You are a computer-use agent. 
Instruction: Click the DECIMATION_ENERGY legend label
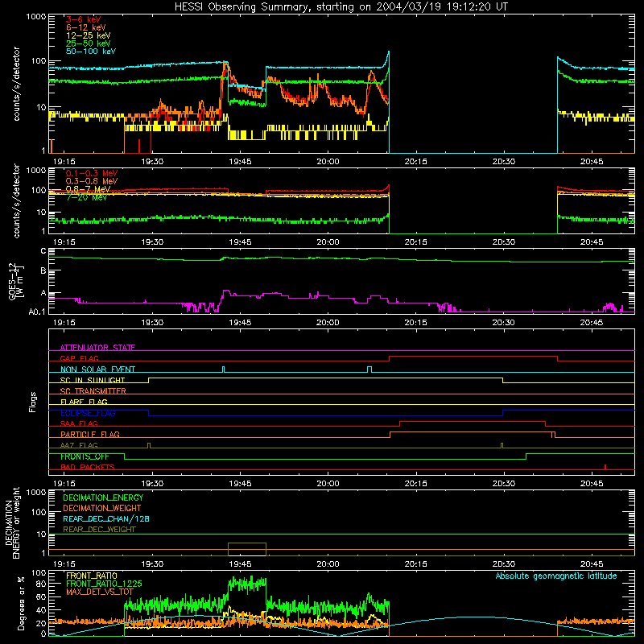[x=103, y=497]
